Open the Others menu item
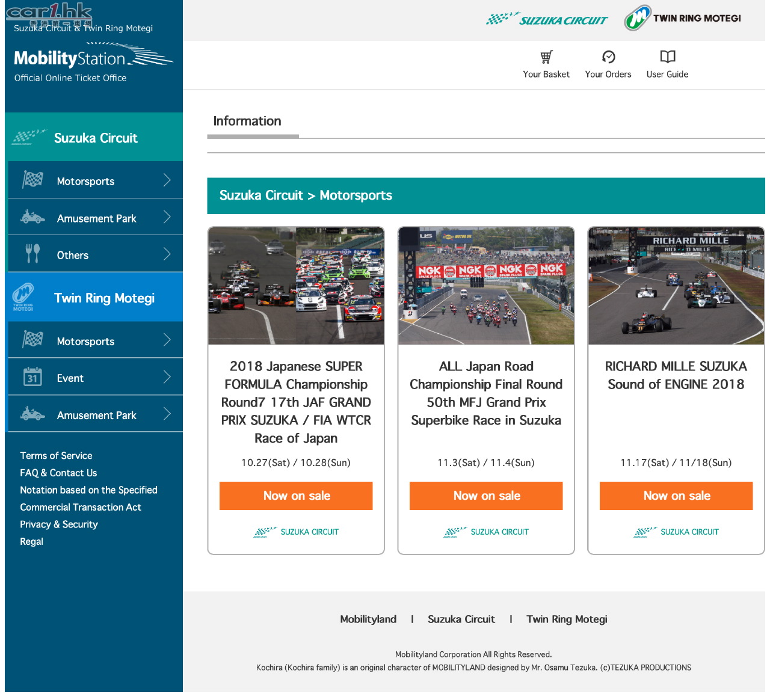 click(x=95, y=254)
